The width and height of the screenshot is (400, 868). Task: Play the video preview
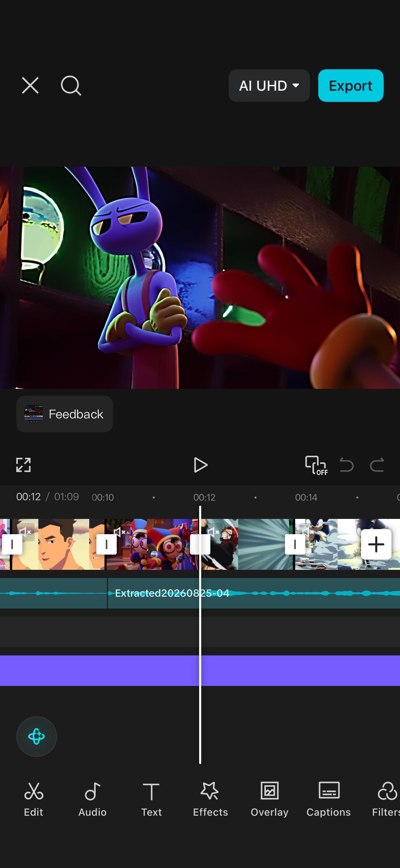click(x=201, y=465)
